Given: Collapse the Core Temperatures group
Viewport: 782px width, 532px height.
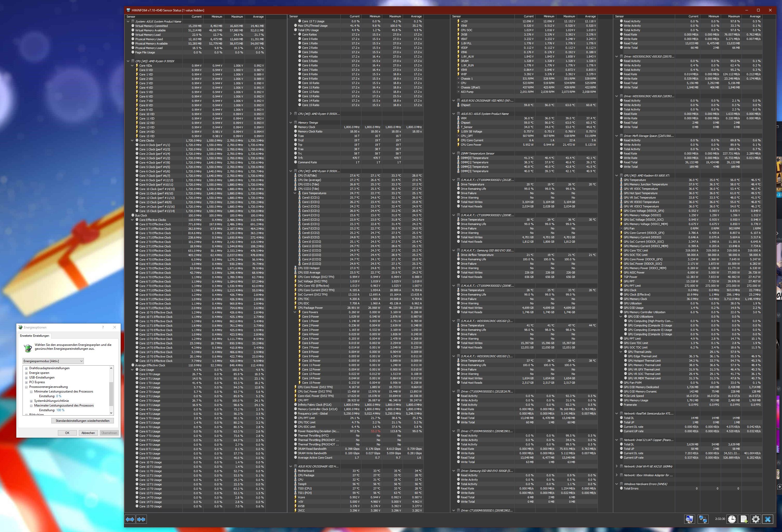Looking at the screenshot, I should tap(295, 193).
